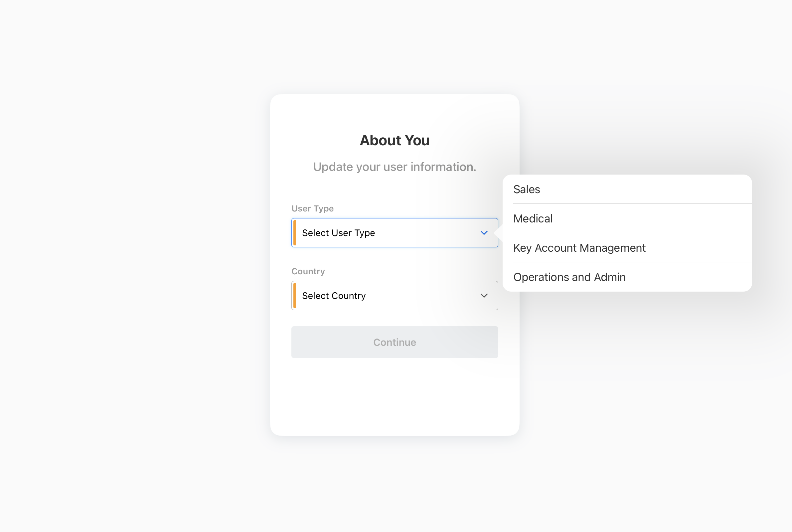Click the Country field label
Screen dimensions: 792x532
(x=308, y=271)
